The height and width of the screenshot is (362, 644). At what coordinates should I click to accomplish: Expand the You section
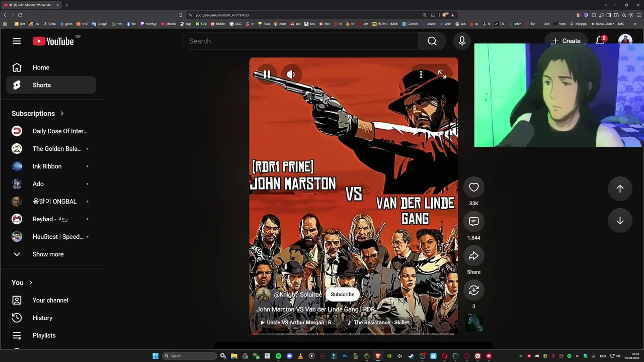click(x=22, y=283)
